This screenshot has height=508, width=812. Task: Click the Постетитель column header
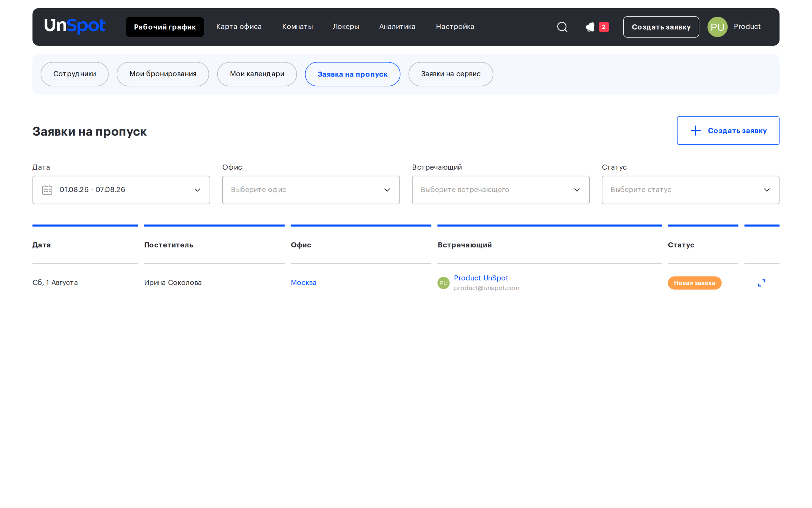point(169,245)
